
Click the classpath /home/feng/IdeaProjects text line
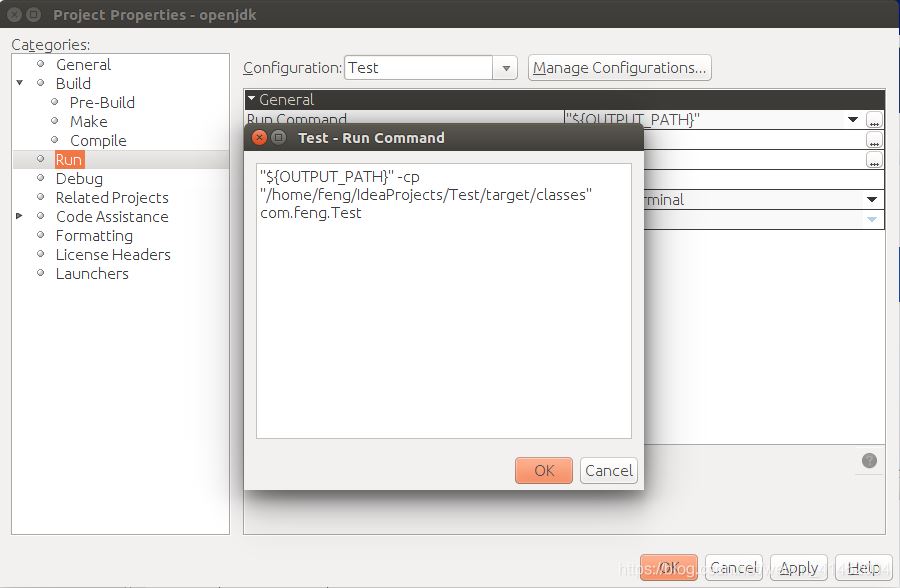click(426, 195)
